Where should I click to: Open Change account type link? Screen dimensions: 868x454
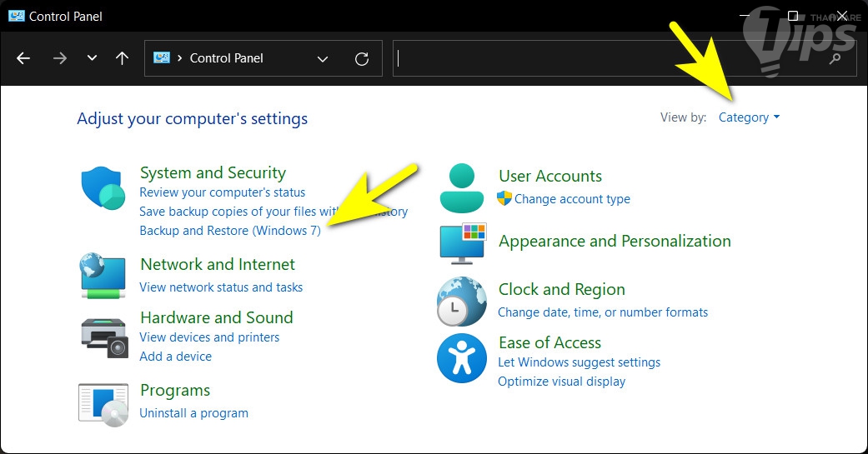572,199
